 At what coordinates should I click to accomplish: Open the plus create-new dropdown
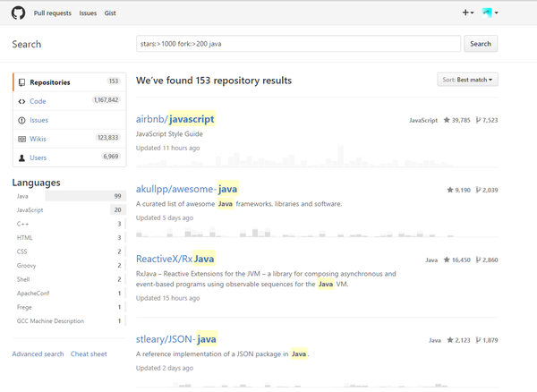pos(468,13)
